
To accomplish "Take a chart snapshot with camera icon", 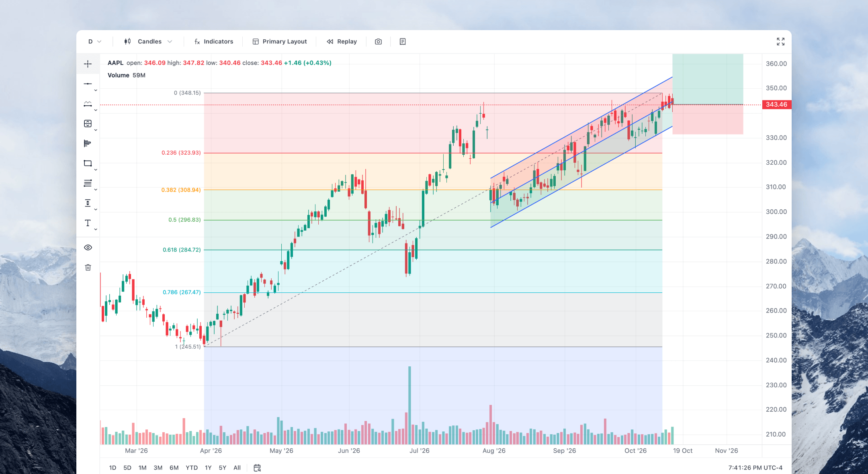I will (378, 41).
